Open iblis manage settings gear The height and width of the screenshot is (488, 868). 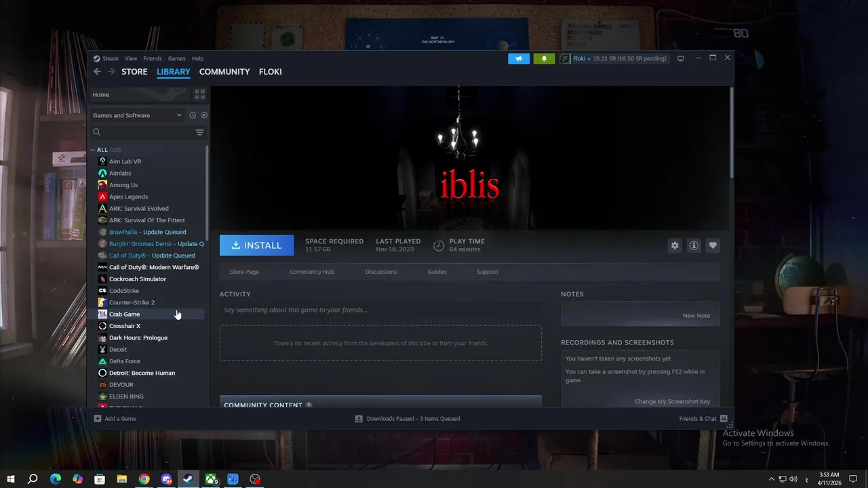coord(675,245)
